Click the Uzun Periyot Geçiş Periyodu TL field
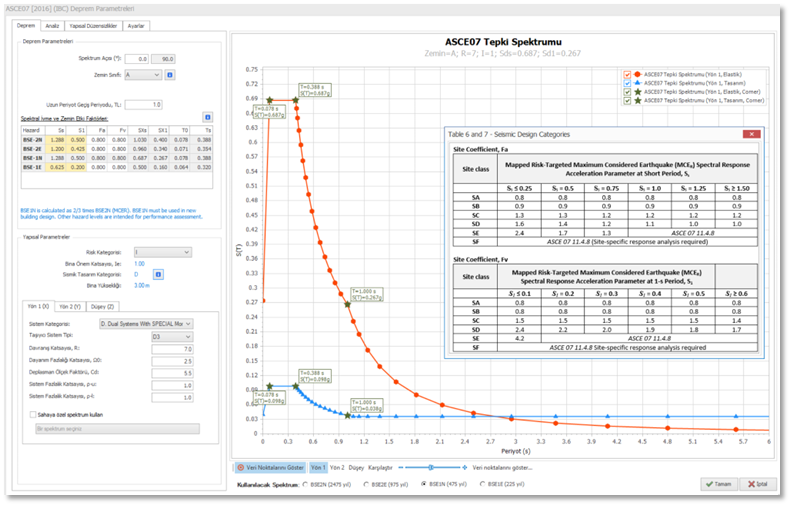 (142, 104)
